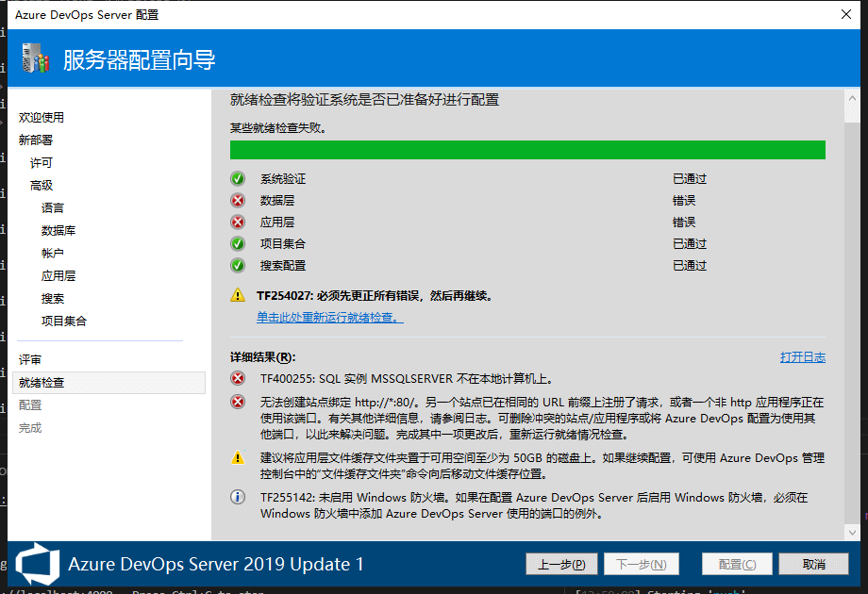Click the vertical scrollbar down arrow
The image size is (868, 594).
(x=852, y=531)
